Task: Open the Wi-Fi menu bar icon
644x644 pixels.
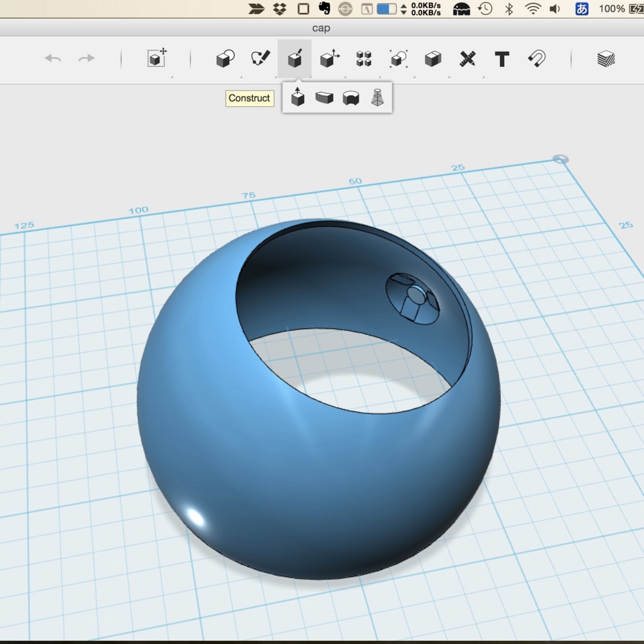Action: click(533, 8)
